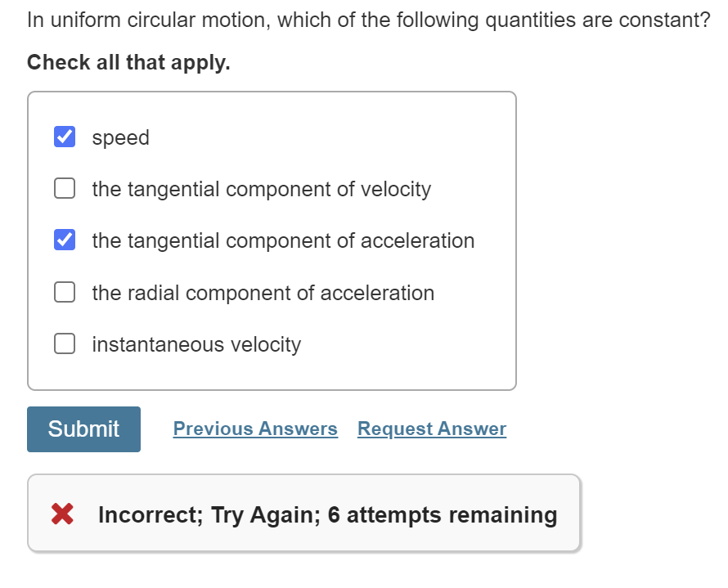Select the tangential component of acceleration label
This screenshot has width=728, height=588.
pyautogui.click(x=283, y=240)
